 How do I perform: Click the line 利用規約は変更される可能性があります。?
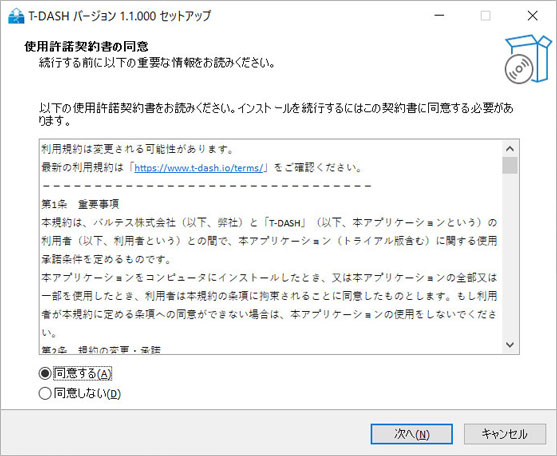coord(137,149)
